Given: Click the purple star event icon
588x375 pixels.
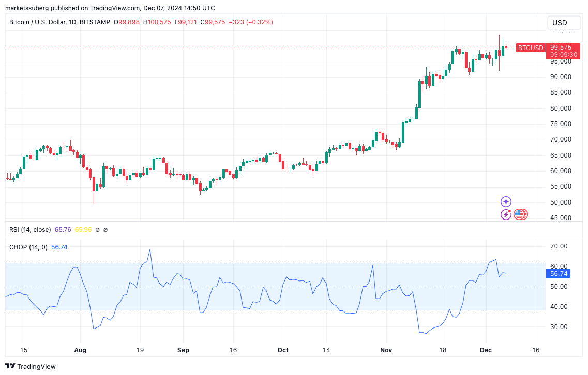Looking at the screenshot, I should coord(506,201).
